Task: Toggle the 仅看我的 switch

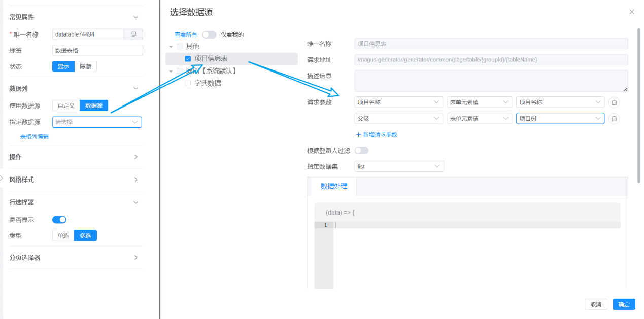Action: click(209, 35)
